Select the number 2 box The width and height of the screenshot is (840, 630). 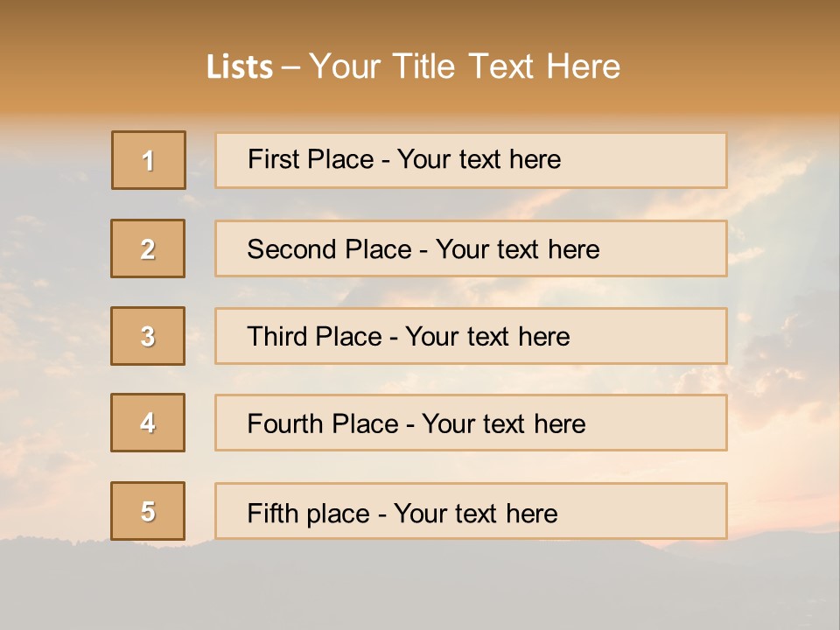point(148,248)
